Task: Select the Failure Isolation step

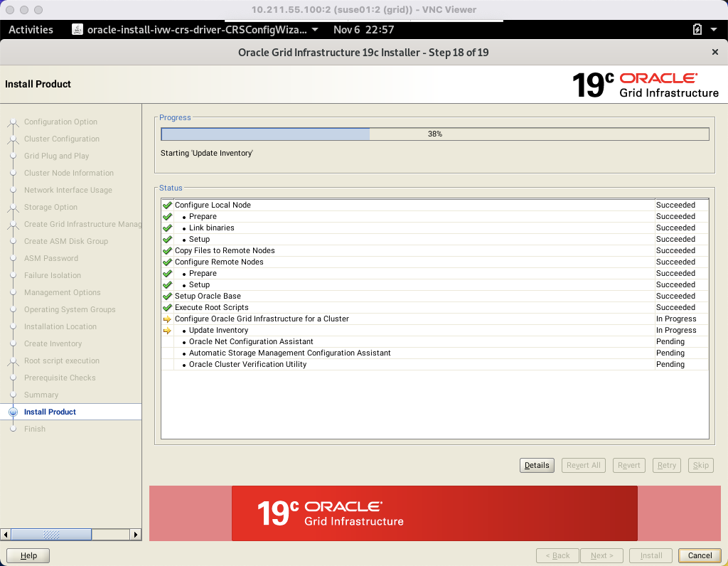Action: click(x=53, y=275)
